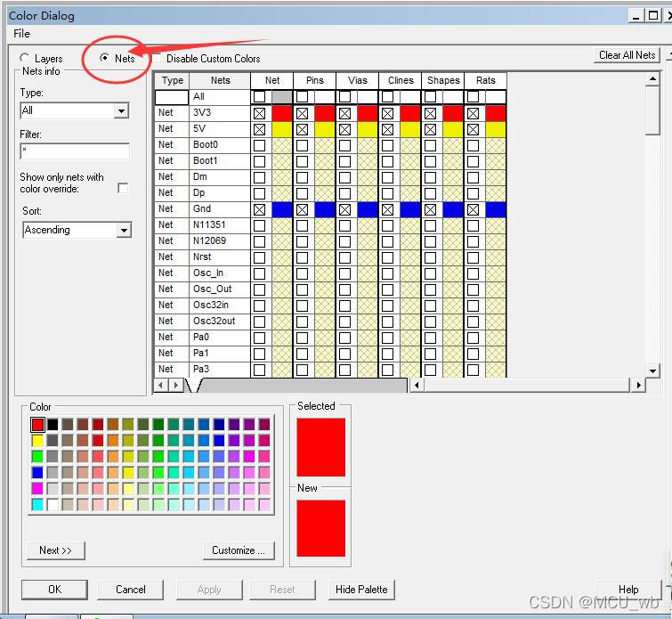Screen dimensions: 672x619
Task: Click the grid's down scroll arrow
Action: click(x=652, y=371)
